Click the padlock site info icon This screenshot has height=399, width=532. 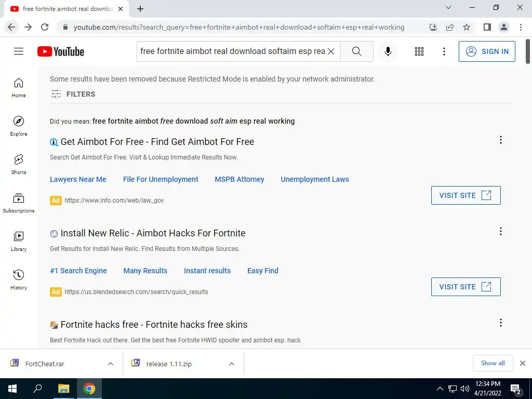(x=65, y=27)
